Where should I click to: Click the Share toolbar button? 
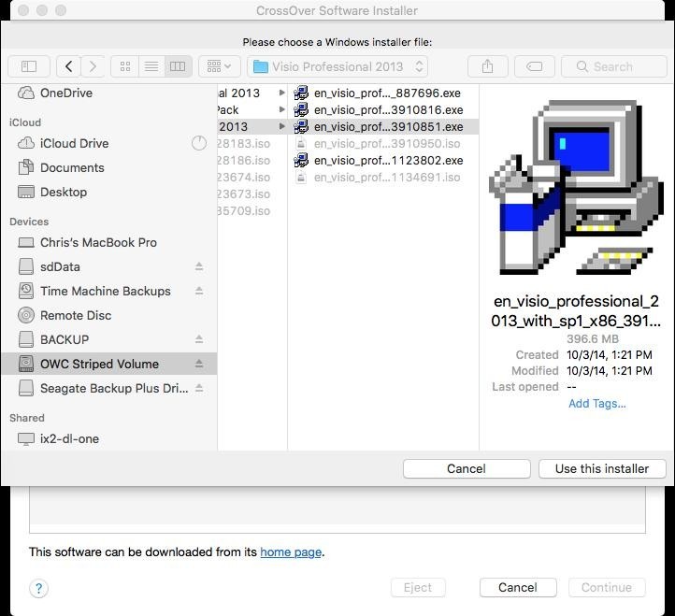(487, 66)
